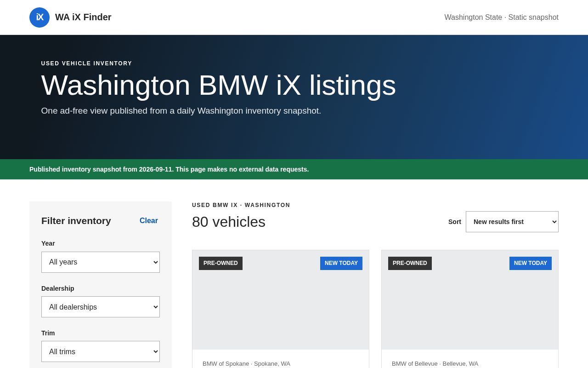Click the 'USED BMW IX · WASHINGTON' label
This screenshot has width=588, height=368.
tap(241, 205)
